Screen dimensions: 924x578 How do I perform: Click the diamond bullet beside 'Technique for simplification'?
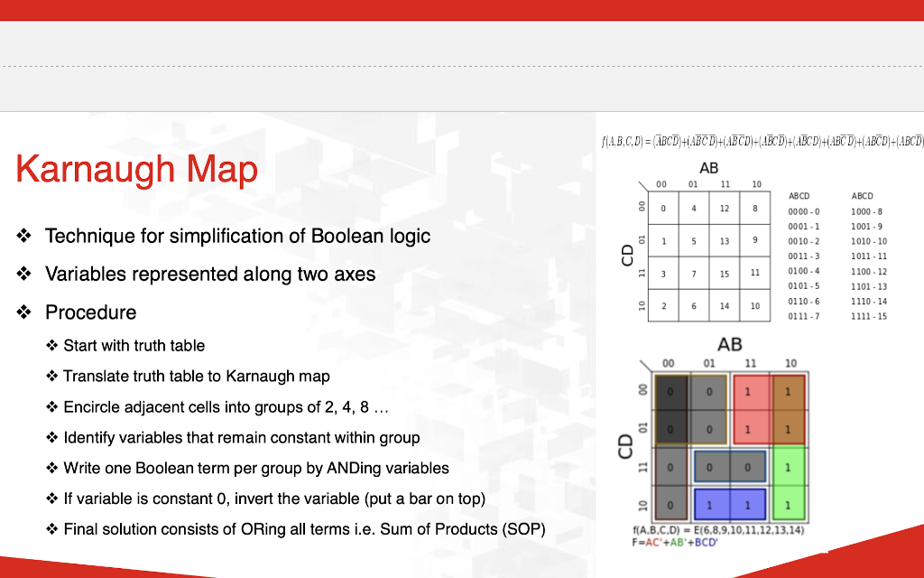coord(24,237)
